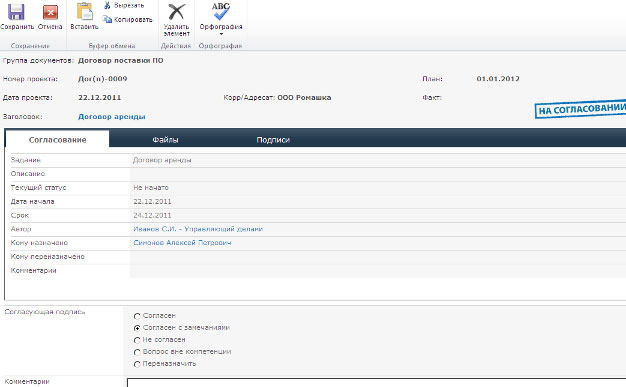The image size is (626, 387).
Task: Open the Файлы tab
Action: [x=165, y=140]
